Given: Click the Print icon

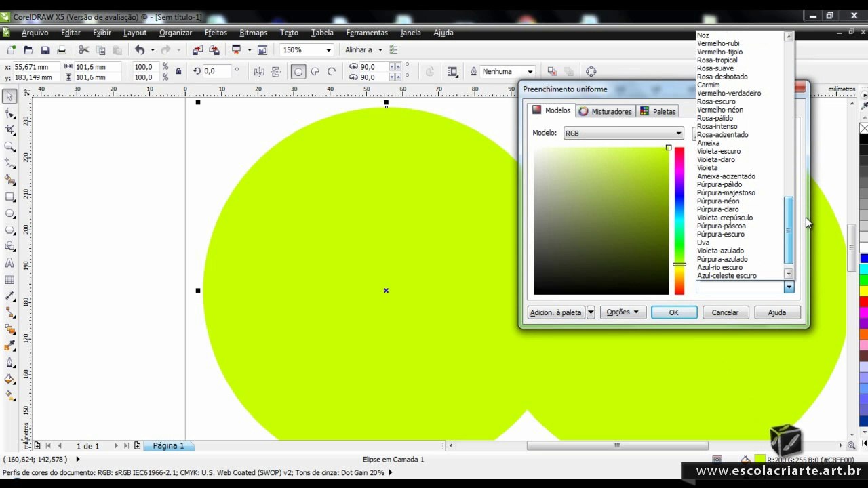Looking at the screenshot, I should [62, 50].
